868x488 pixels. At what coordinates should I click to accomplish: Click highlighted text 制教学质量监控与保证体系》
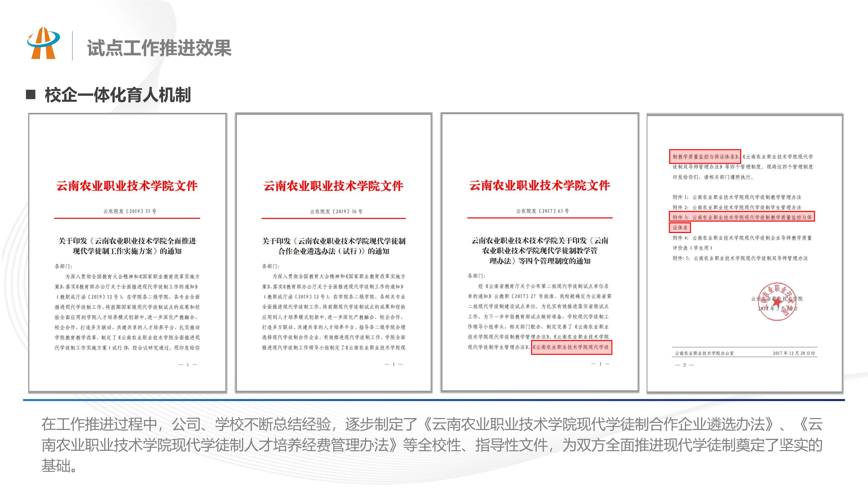(x=705, y=157)
